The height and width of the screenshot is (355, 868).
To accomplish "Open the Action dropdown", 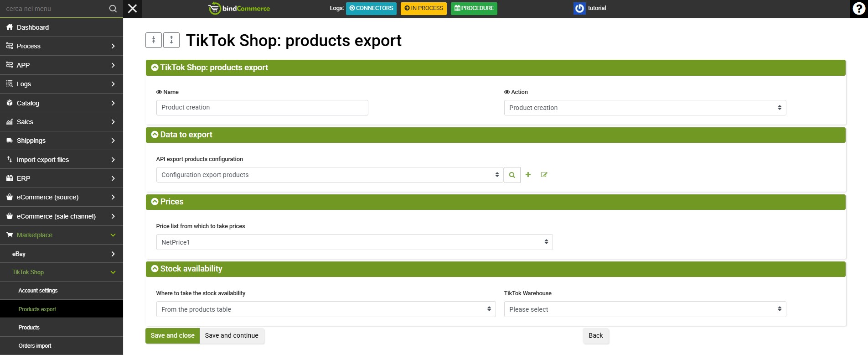I will 645,108.
